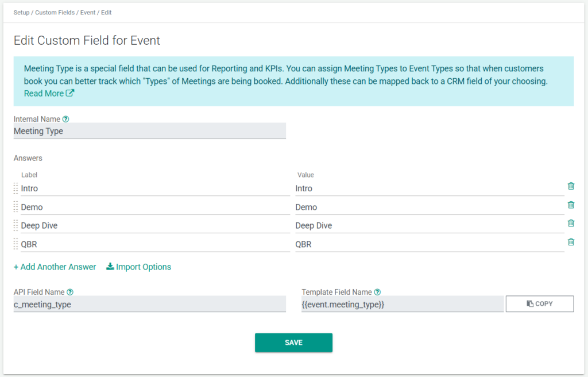Open help tooltip for Internal Name

click(65, 120)
